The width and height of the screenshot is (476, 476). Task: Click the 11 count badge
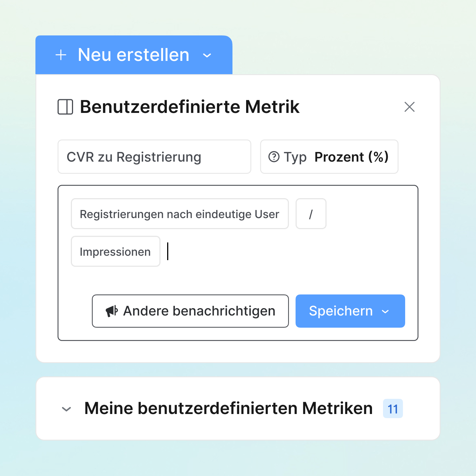[393, 409]
